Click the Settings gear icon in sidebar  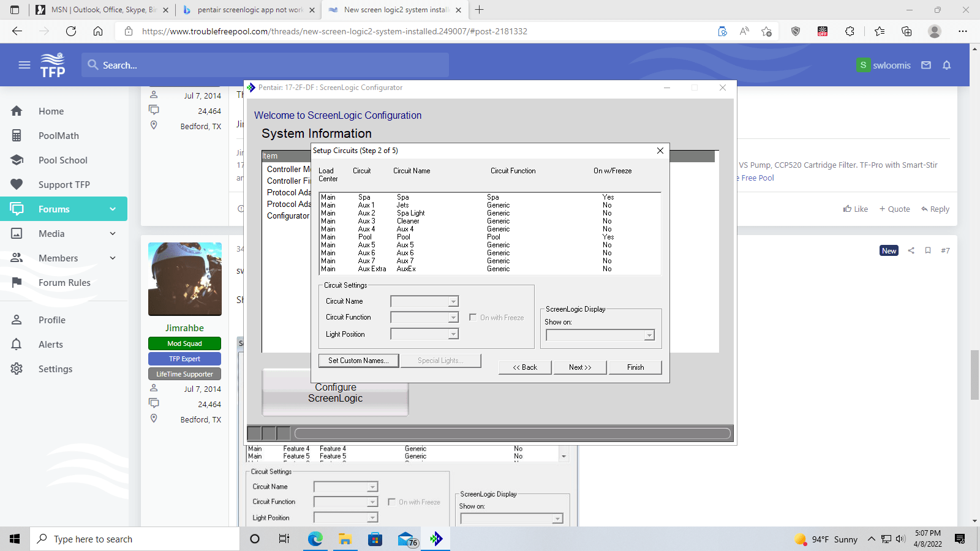[17, 369]
